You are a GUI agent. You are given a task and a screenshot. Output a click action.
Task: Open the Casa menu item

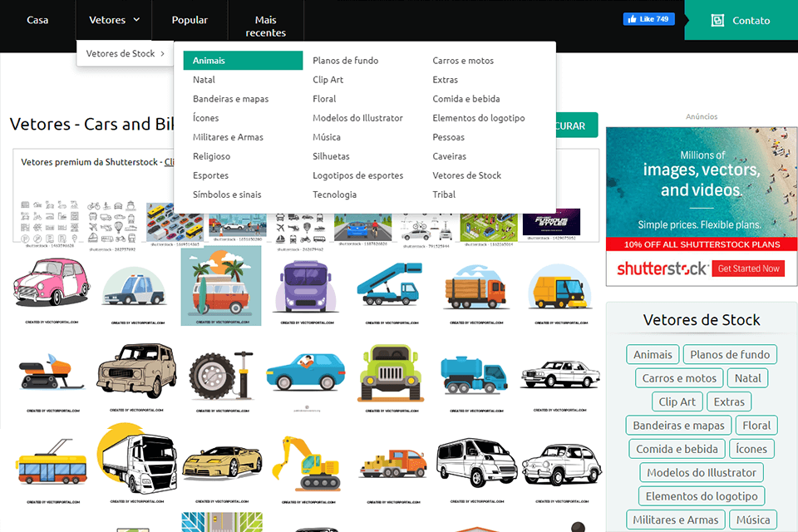pyautogui.click(x=37, y=20)
